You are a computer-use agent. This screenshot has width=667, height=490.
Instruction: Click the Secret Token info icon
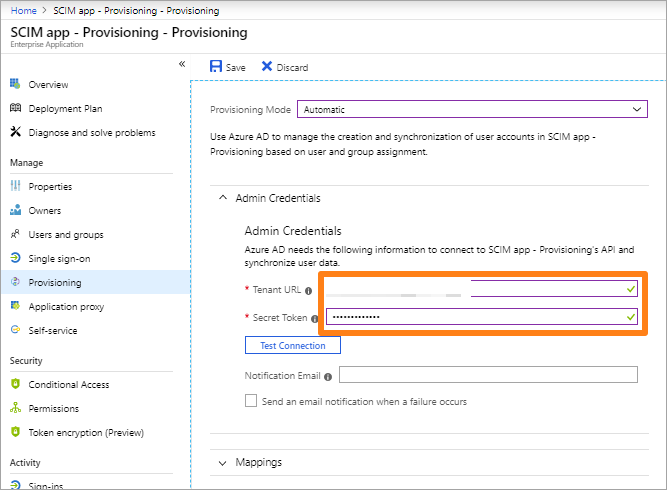[314, 319]
